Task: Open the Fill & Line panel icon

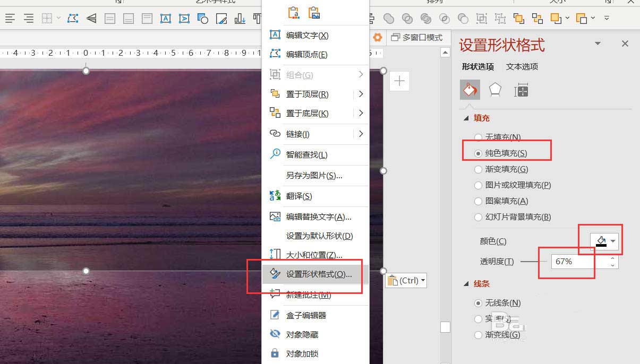Action: (470, 90)
